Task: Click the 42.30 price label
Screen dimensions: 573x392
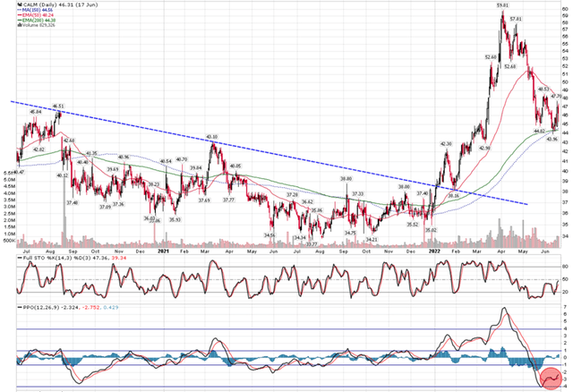Action: tap(446, 144)
